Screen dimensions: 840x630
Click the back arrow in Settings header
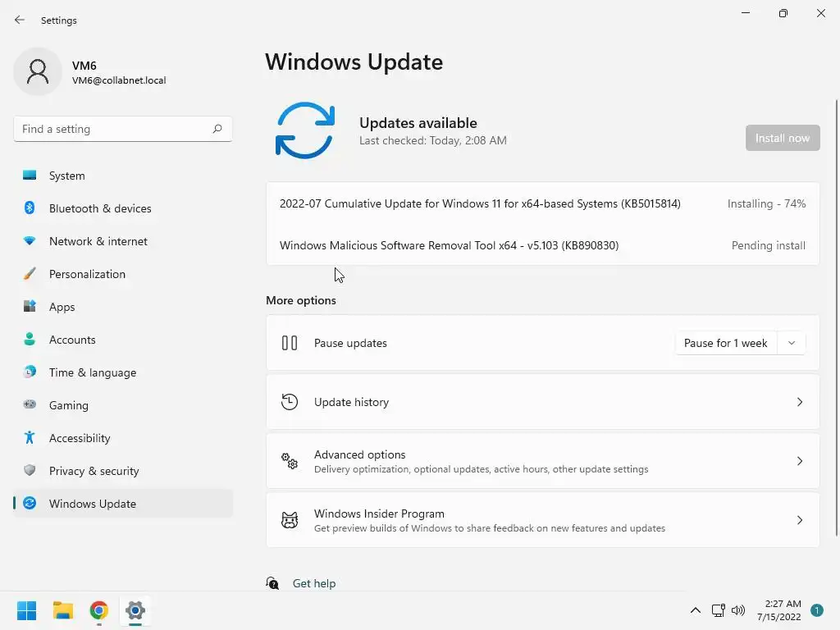20,20
